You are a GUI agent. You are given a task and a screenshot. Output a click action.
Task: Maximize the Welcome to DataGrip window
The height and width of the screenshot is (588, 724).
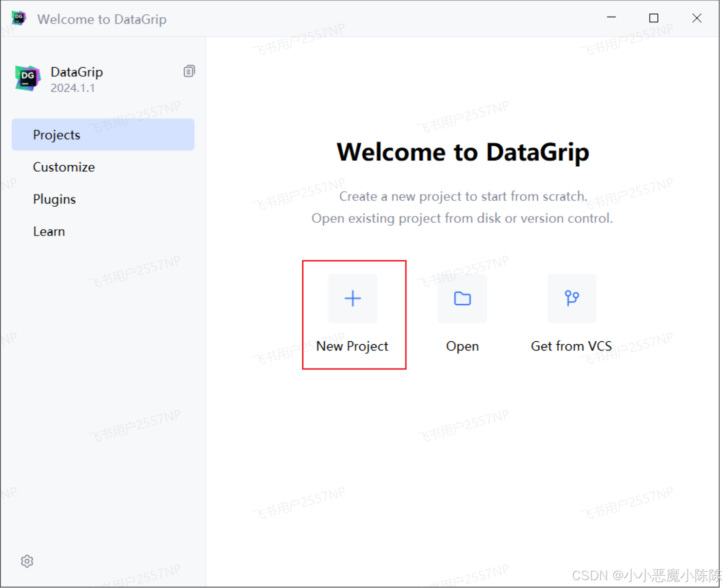pyautogui.click(x=654, y=18)
